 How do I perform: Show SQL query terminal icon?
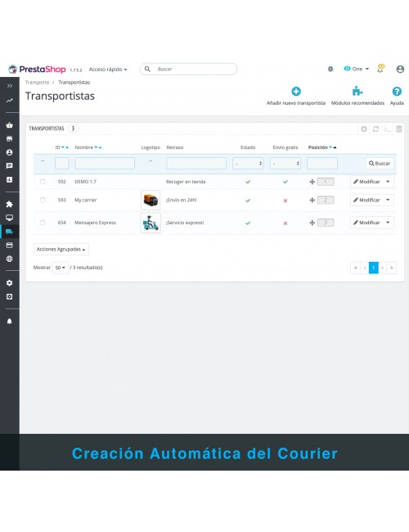point(387,129)
